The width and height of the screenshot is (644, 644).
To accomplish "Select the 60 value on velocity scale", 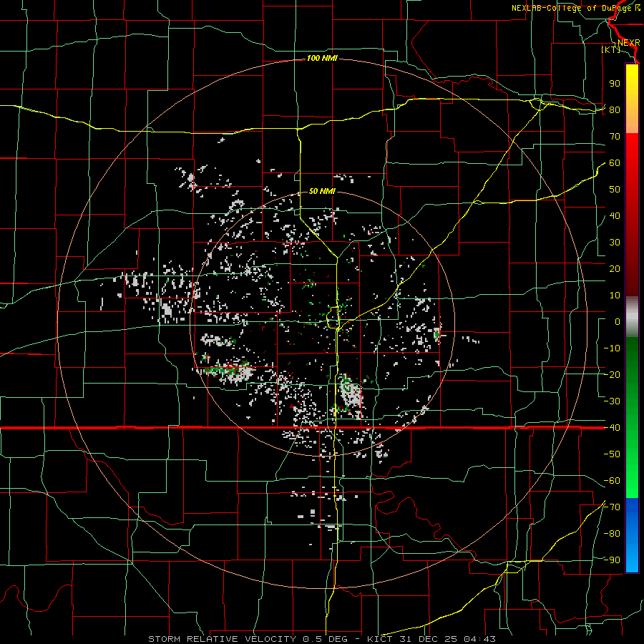I will click(x=615, y=162).
